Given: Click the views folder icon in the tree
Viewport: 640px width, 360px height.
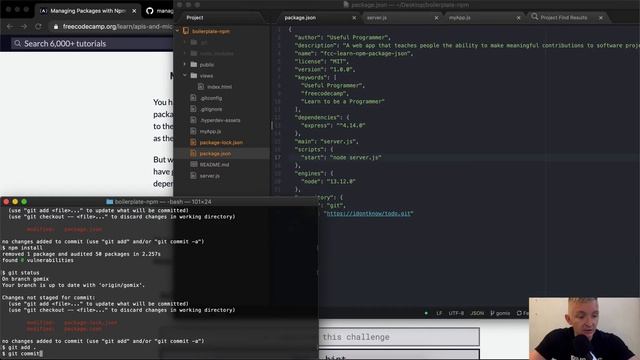Looking at the screenshot, I should point(194,76).
